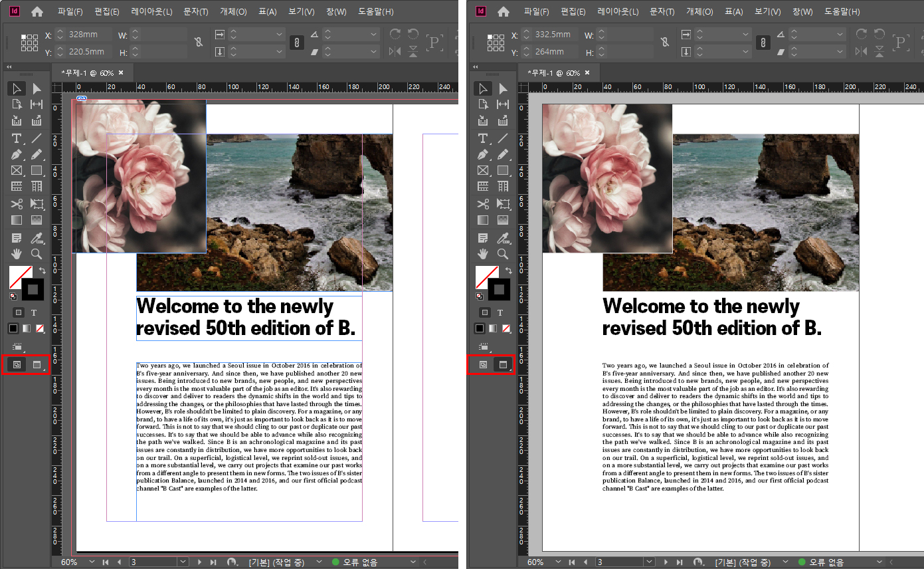924x569 pixels.
Task: Select the Scissors tool in left window
Action: 17,203
